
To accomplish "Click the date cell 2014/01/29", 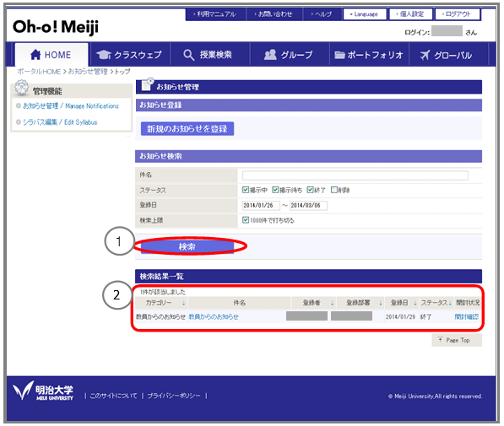I will [400, 317].
